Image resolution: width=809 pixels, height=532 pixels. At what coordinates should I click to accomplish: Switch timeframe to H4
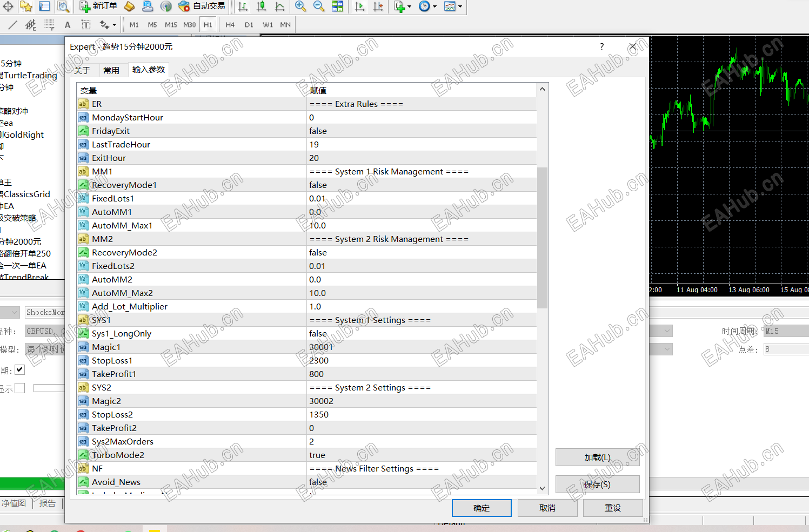click(x=230, y=25)
